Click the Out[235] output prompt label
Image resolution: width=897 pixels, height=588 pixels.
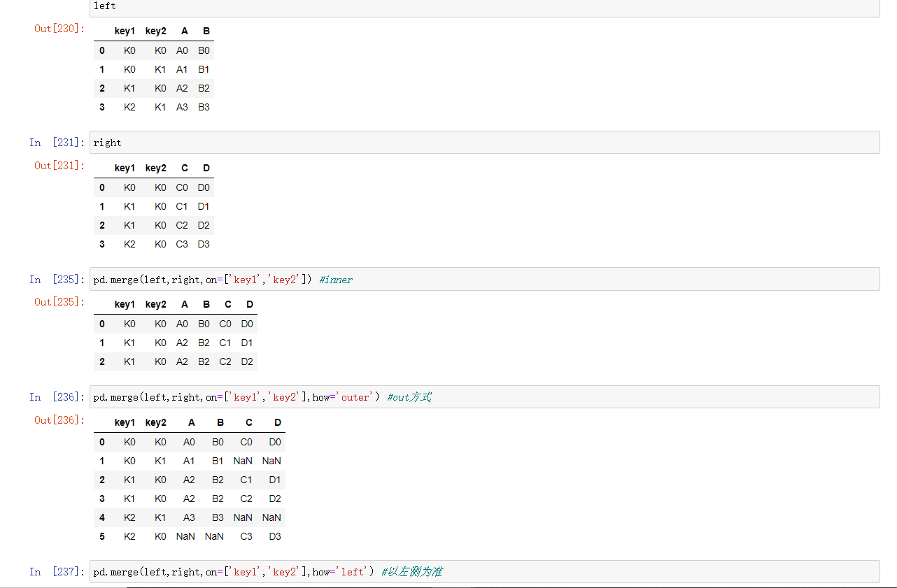click(59, 302)
